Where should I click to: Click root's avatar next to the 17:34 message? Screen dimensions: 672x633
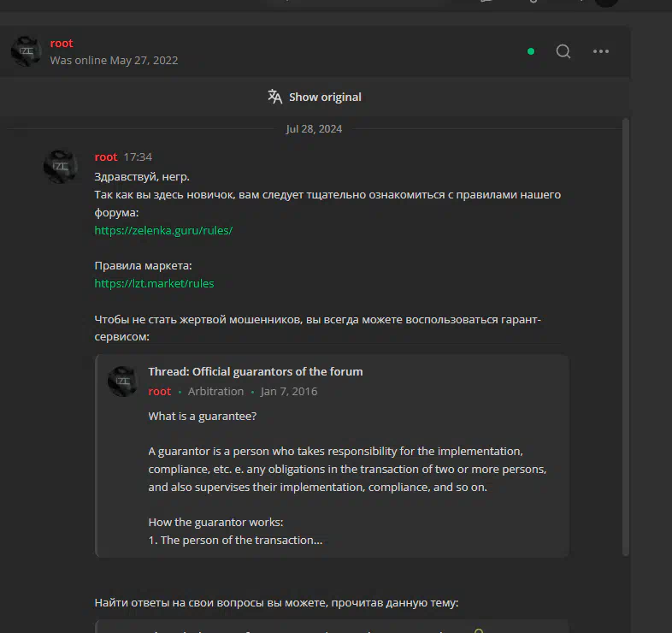pyautogui.click(x=61, y=167)
